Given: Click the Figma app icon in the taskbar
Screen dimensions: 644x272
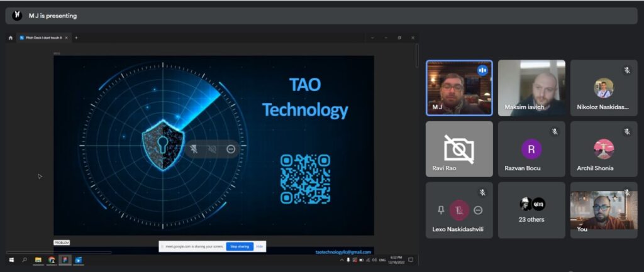Looking at the screenshot, I should pyautogui.click(x=65, y=259).
